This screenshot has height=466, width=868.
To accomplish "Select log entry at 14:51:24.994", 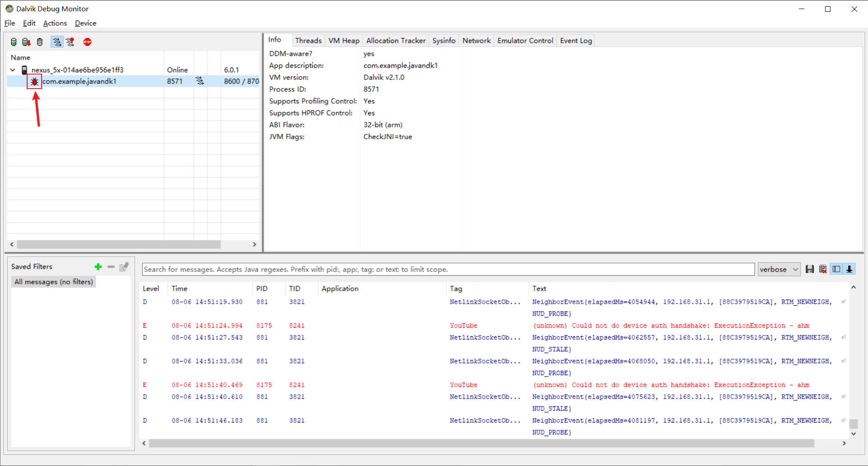I will point(494,326).
